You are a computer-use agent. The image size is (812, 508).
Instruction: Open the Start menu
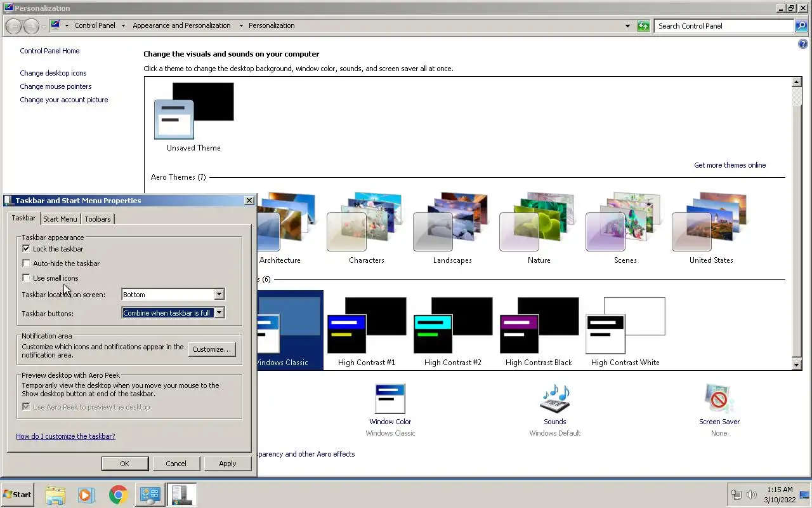tap(18, 495)
